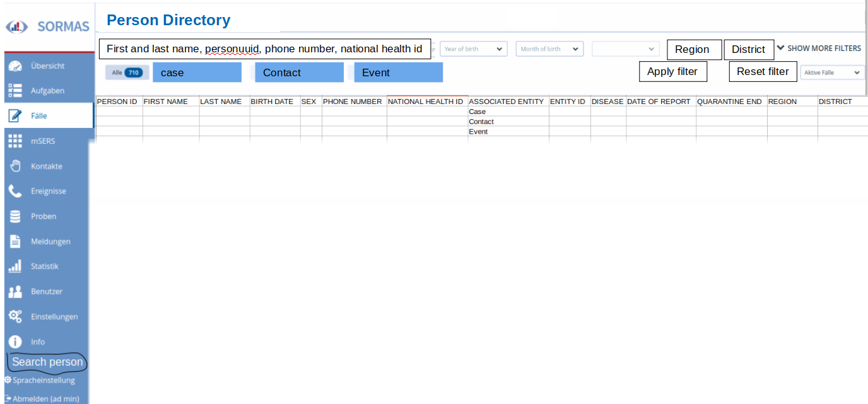Select the case filter tab
Screen dimensions: 868x404
click(x=197, y=72)
